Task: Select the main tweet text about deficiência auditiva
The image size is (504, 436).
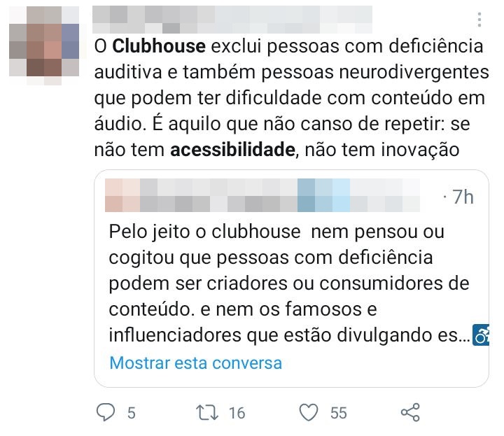Action: [x=291, y=98]
